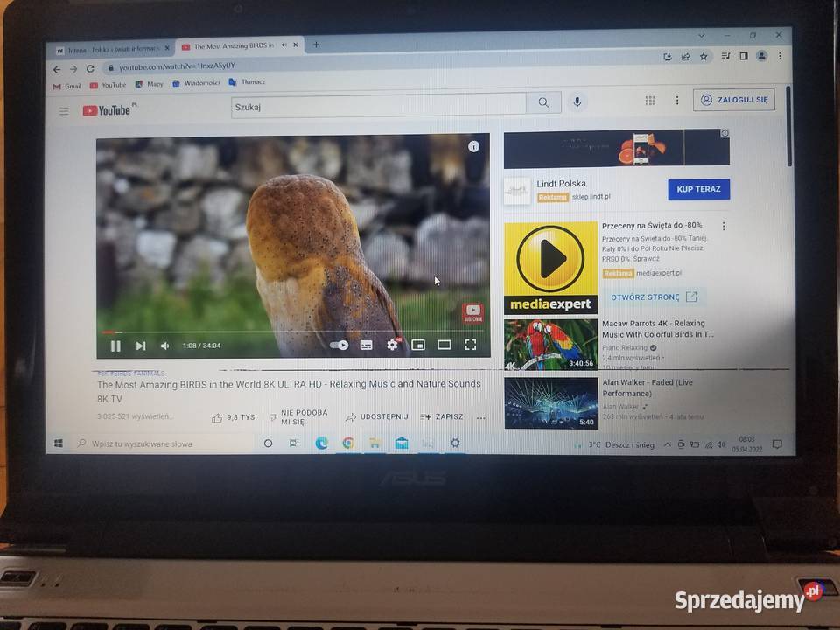Click the Subscribe watermark in the video
The width and height of the screenshot is (840, 630).
pos(473,312)
